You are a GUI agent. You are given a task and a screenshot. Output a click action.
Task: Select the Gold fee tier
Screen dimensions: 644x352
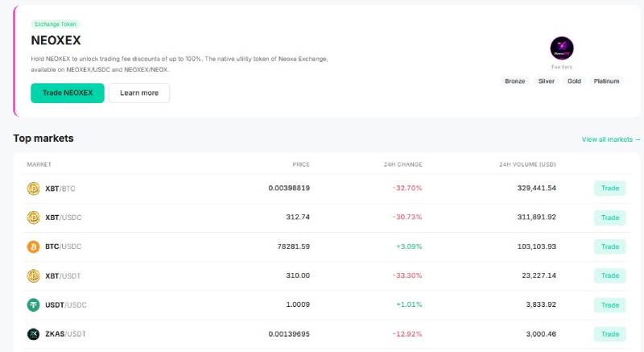pos(574,81)
